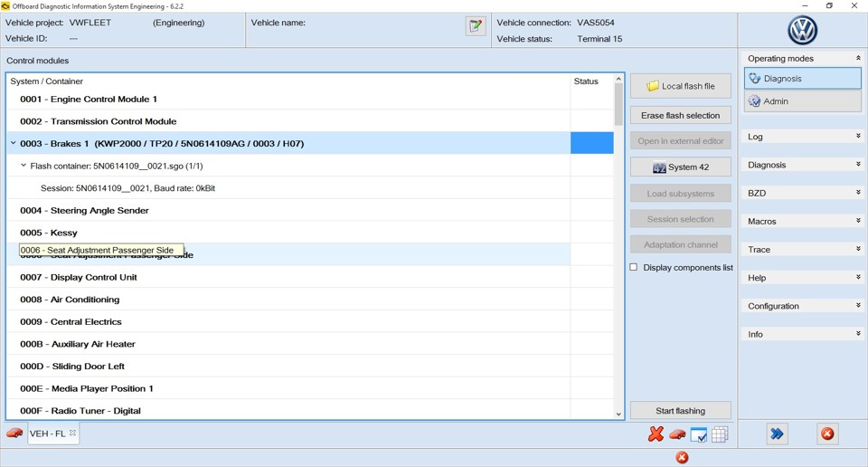This screenshot has height=467, width=868.
Task: Click the Volkswagen logo
Action: pos(802,31)
